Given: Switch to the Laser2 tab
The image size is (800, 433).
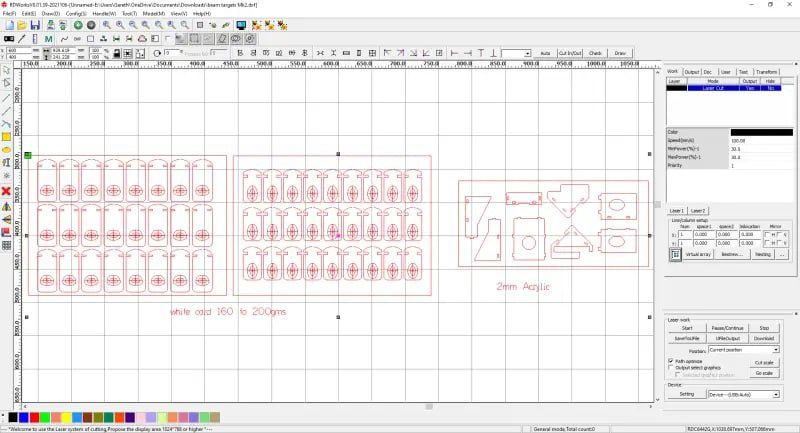Looking at the screenshot, I should 698,211.
